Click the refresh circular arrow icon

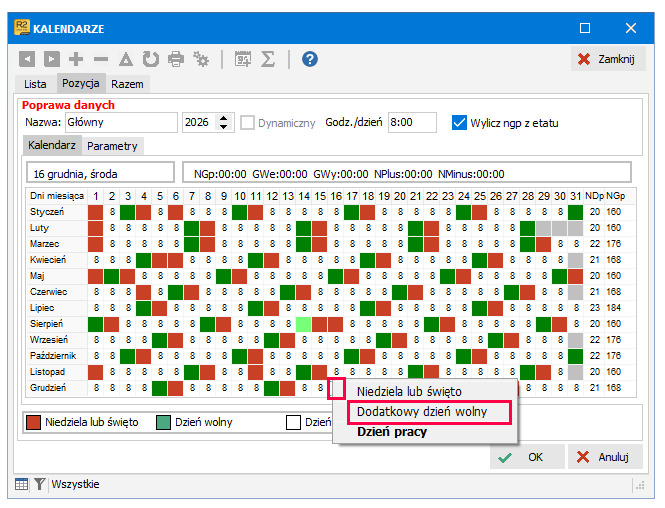151,59
